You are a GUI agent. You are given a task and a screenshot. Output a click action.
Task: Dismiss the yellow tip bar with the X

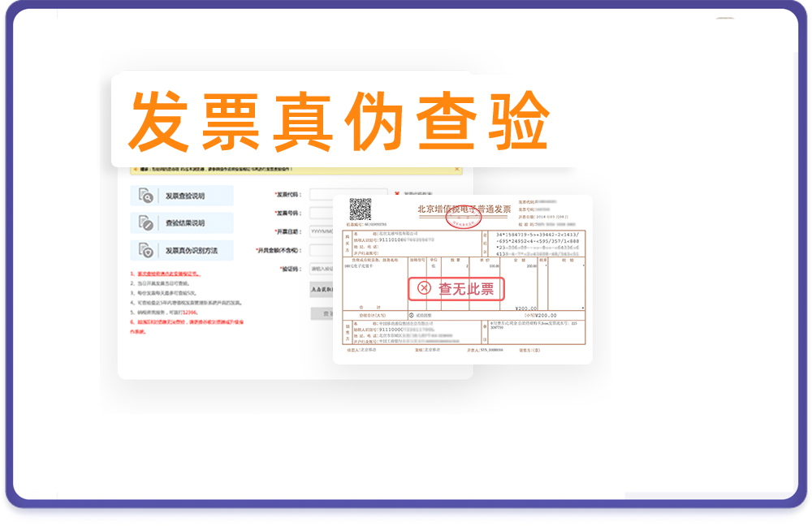pyautogui.click(x=457, y=169)
